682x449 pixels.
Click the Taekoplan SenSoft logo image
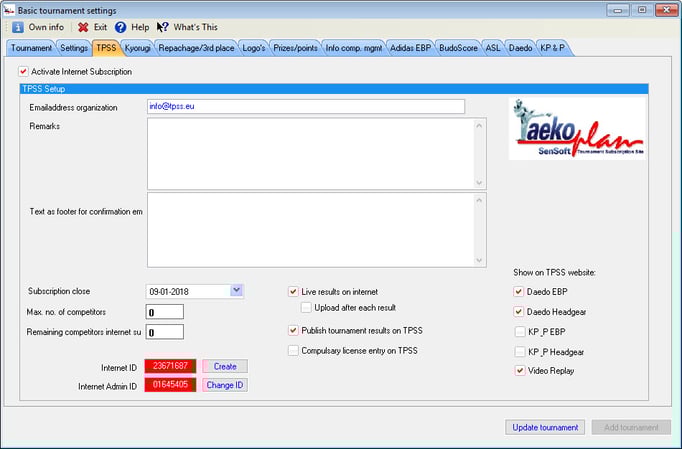coord(577,128)
